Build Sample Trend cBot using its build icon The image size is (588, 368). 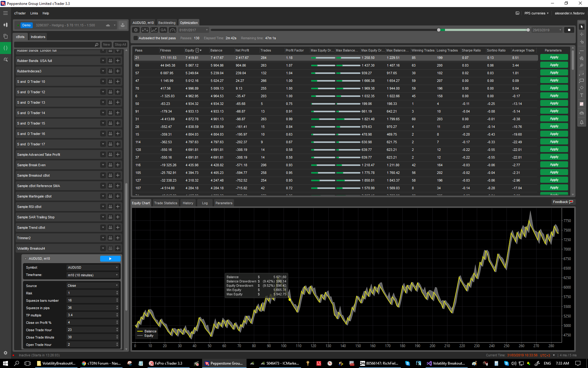110,228
